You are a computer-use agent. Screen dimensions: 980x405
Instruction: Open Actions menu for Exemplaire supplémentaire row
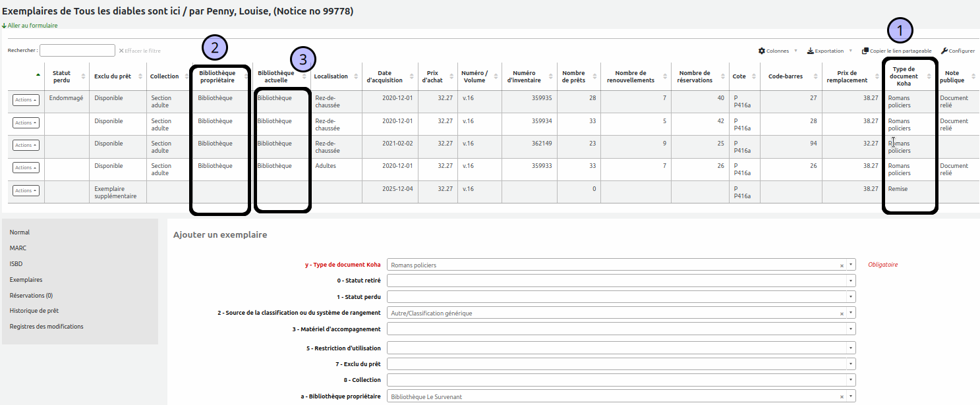pos(26,190)
